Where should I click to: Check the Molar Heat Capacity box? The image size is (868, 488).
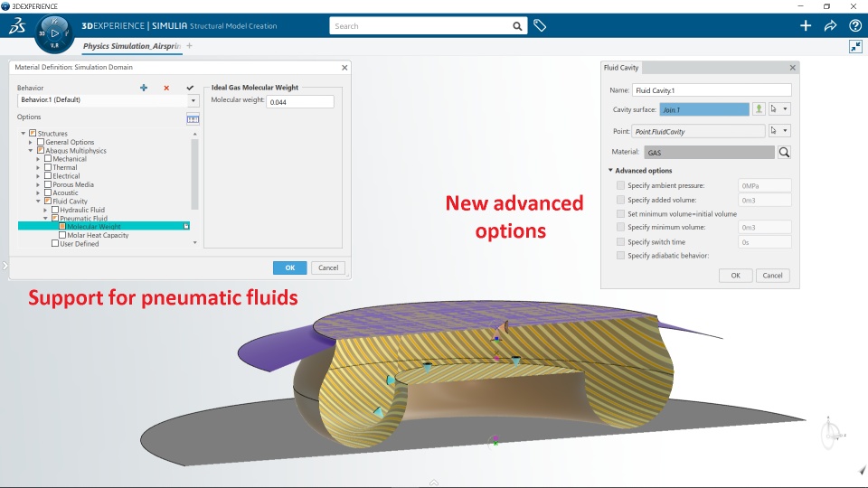pyautogui.click(x=62, y=235)
